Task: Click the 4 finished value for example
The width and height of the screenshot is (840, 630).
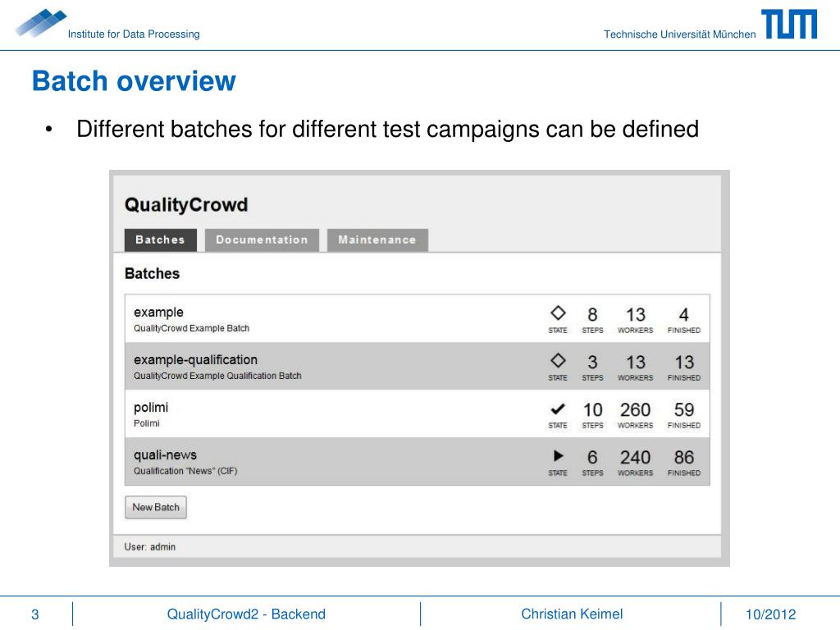Action: click(x=684, y=314)
